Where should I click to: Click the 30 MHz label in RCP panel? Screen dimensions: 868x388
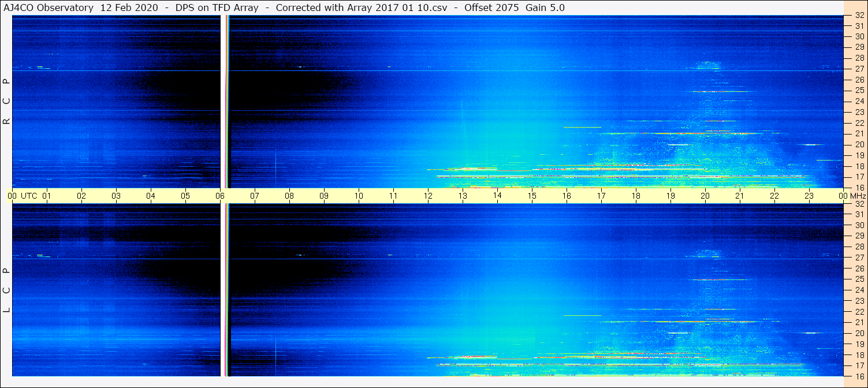(859, 36)
